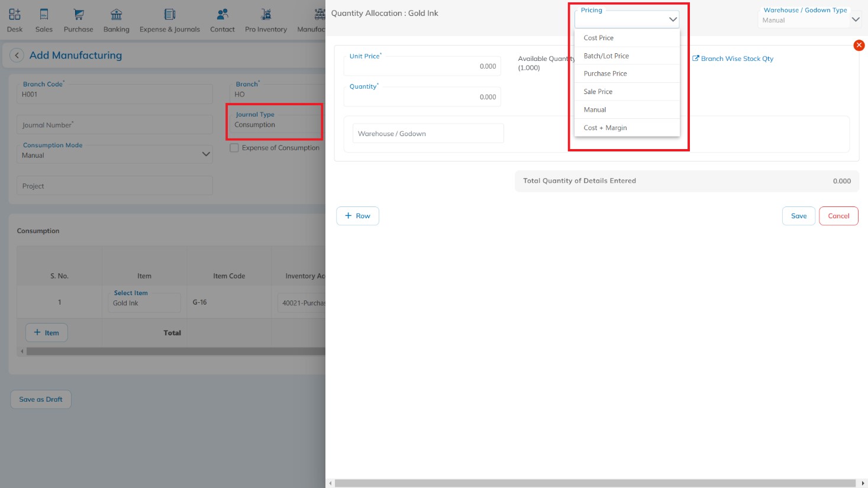Choose Batch/Lot Price from Pricing list
The image size is (868, 488).
pyautogui.click(x=627, y=56)
